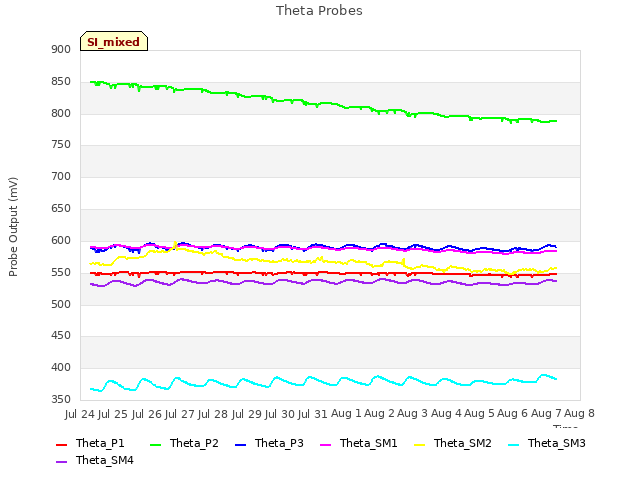Click the red Theta_P1 legend swatch
The width and height of the screenshot is (640, 480).
(61, 444)
